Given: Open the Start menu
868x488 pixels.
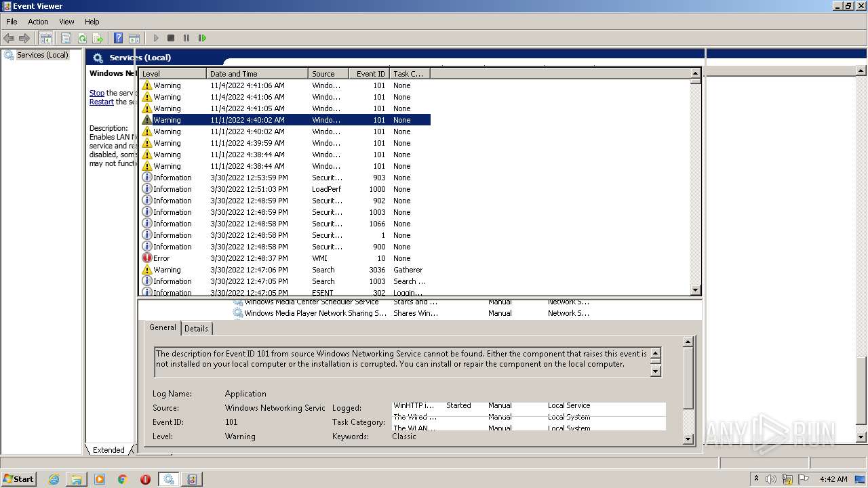Looking at the screenshot, I should click(x=19, y=479).
